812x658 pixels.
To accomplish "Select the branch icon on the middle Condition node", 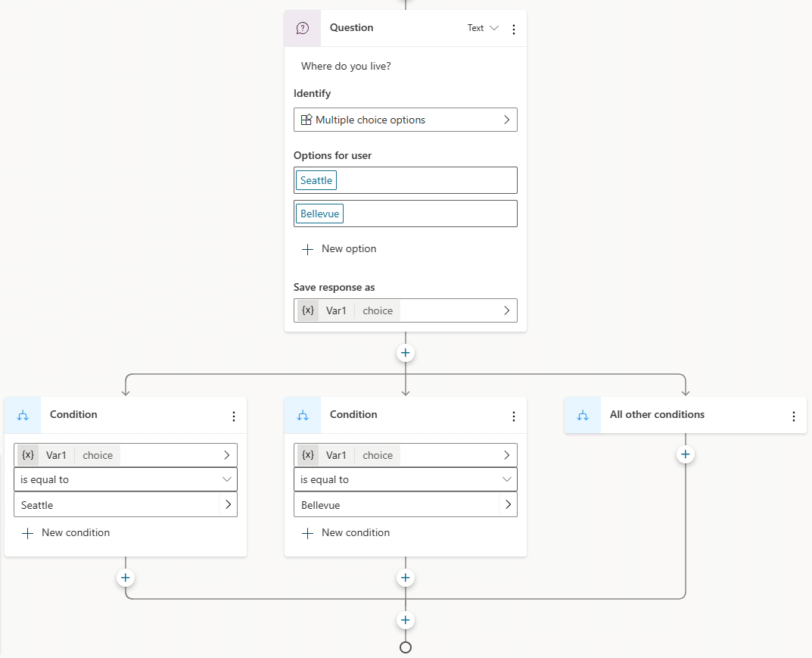I will click(x=302, y=415).
